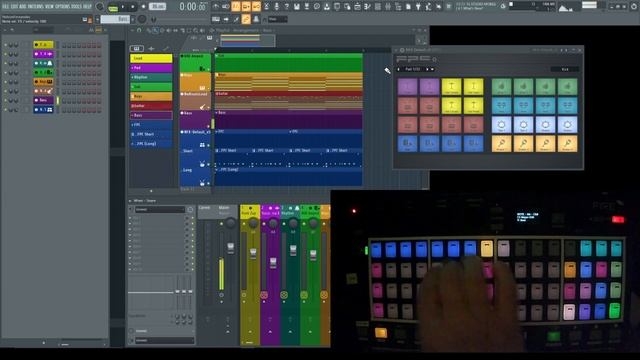Click the first orange shaker pad in FPC
Screen dimensions: 640x360
point(501,144)
